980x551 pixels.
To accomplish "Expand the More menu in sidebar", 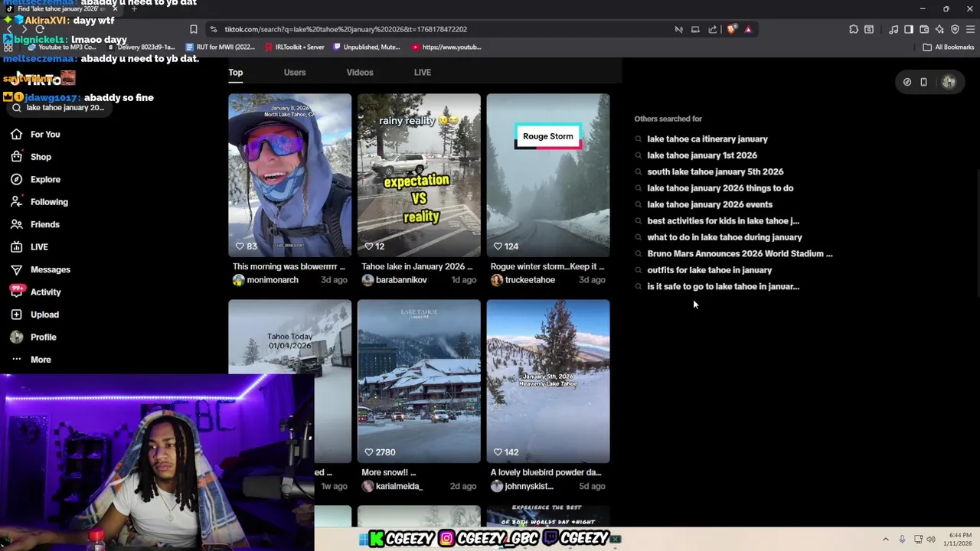I will tap(31, 360).
